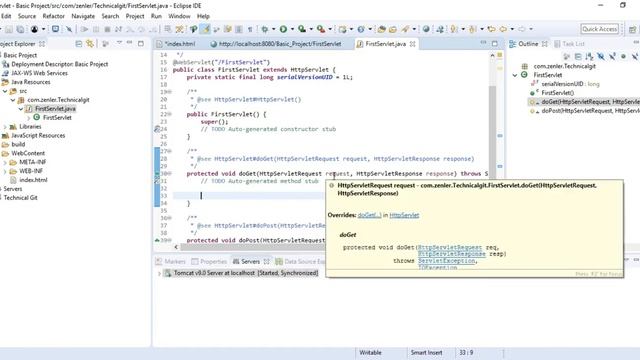The image size is (640, 360).
Task: Open the Source menu
Action: click(27, 16)
